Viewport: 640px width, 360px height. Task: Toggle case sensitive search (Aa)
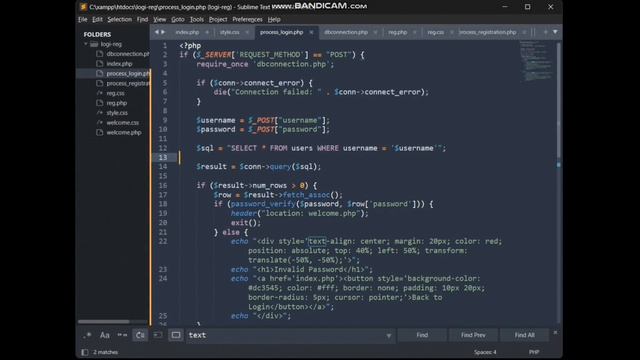click(104, 335)
